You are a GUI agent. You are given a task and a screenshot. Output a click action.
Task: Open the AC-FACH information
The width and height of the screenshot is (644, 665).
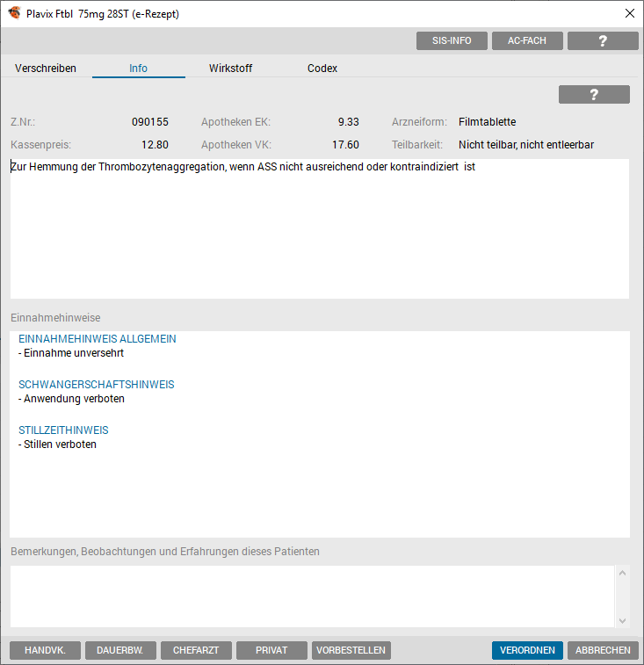[x=527, y=40]
